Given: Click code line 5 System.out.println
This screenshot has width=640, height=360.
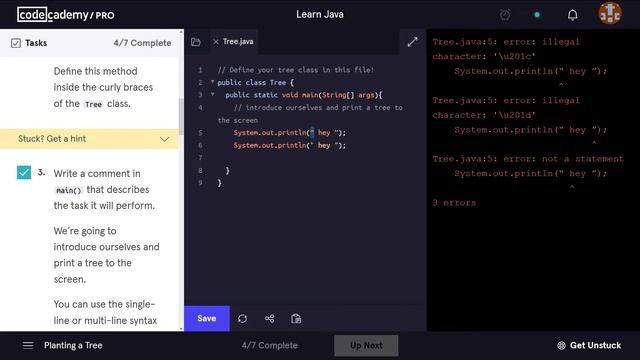Looking at the screenshot, I should click(289, 133).
